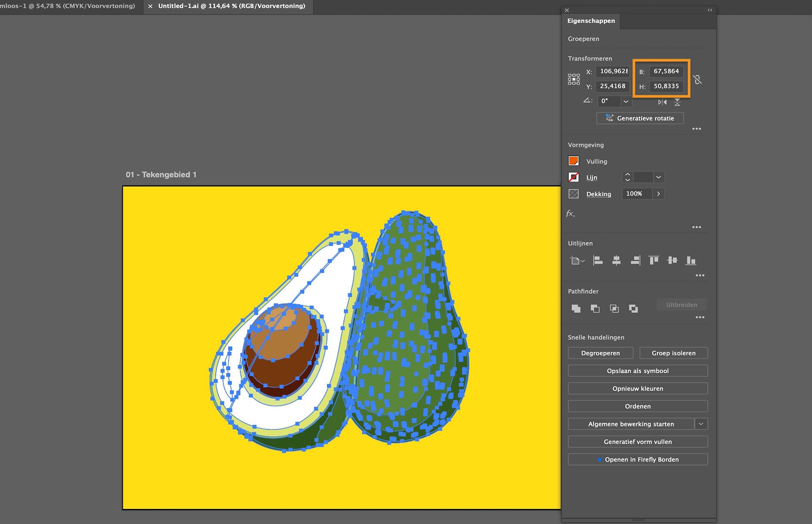Click Algemene bewerking starten button

(631, 424)
